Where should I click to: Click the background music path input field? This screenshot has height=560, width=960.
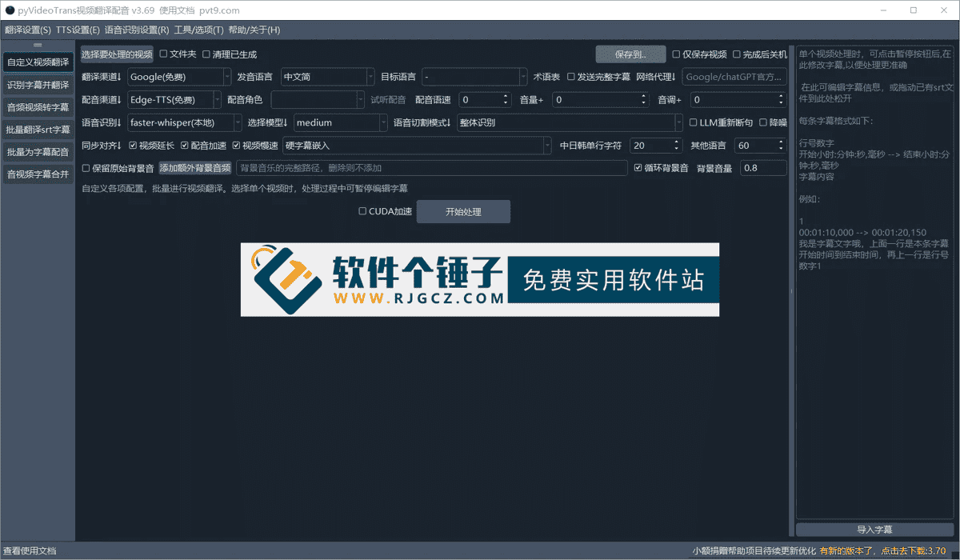tap(432, 167)
